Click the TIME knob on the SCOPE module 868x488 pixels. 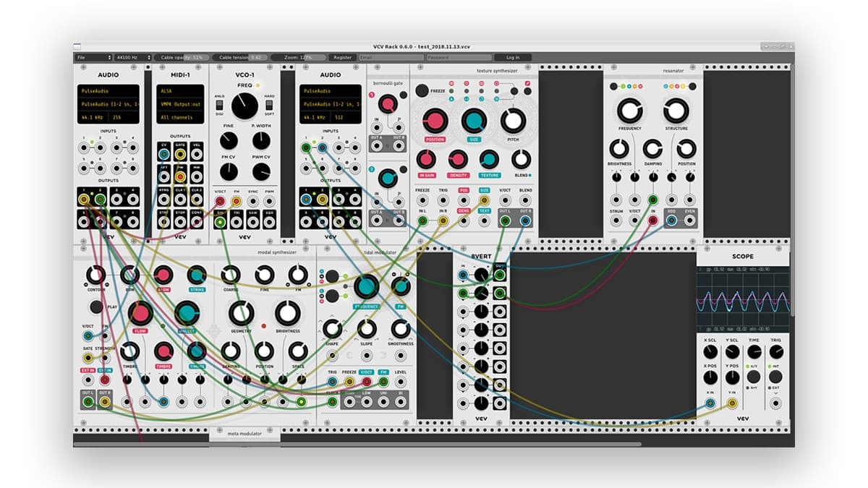[754, 351]
